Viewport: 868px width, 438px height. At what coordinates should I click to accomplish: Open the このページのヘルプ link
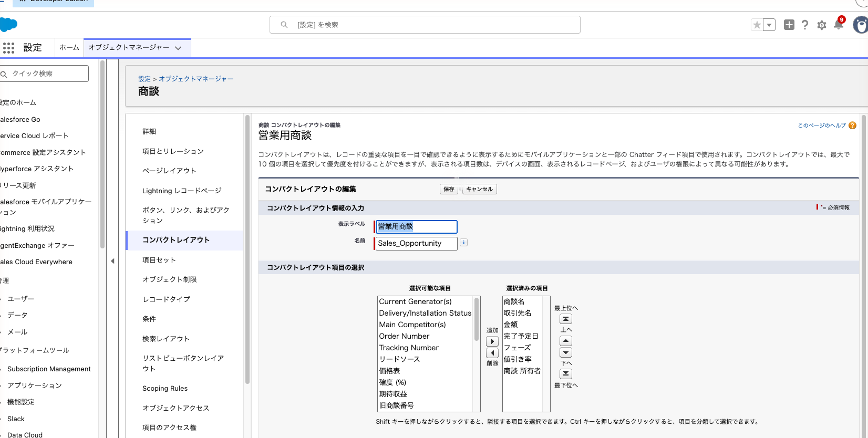point(822,126)
